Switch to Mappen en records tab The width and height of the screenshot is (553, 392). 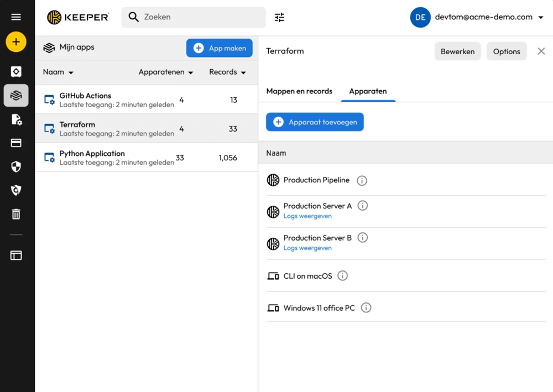tap(299, 91)
